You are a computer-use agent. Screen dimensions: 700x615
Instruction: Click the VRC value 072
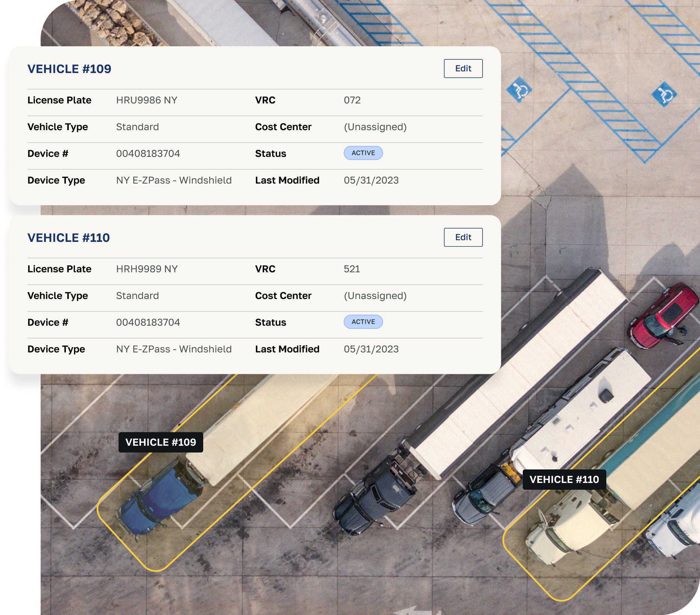coord(352,100)
